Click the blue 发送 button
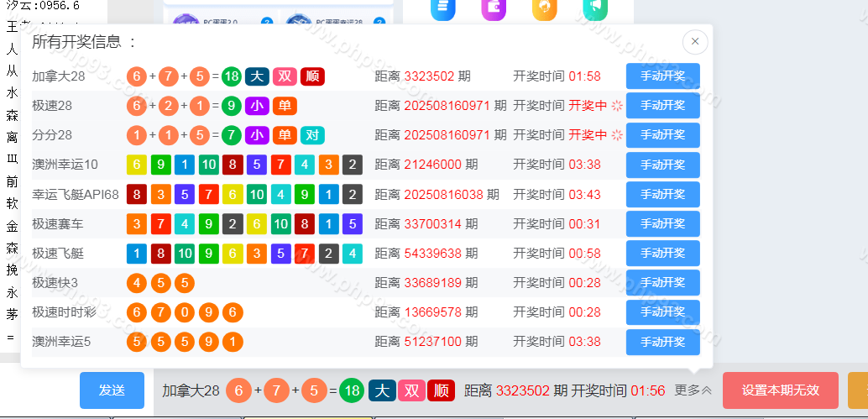This screenshot has width=868, height=419. click(112, 390)
